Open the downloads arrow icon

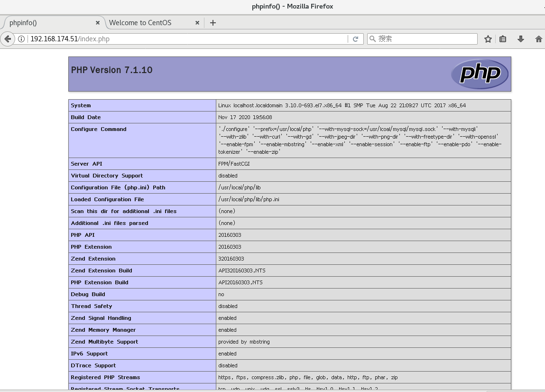[521, 39]
